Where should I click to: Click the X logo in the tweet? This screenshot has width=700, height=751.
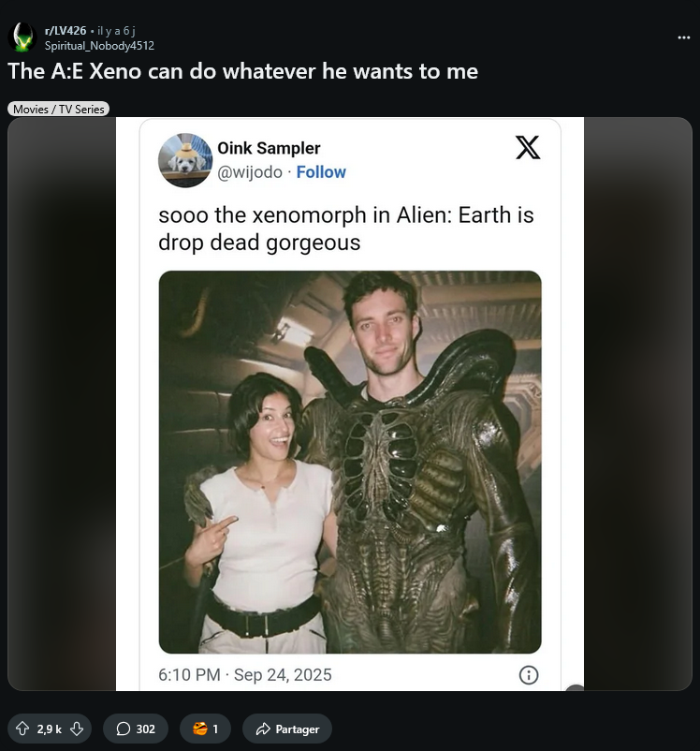(528, 148)
